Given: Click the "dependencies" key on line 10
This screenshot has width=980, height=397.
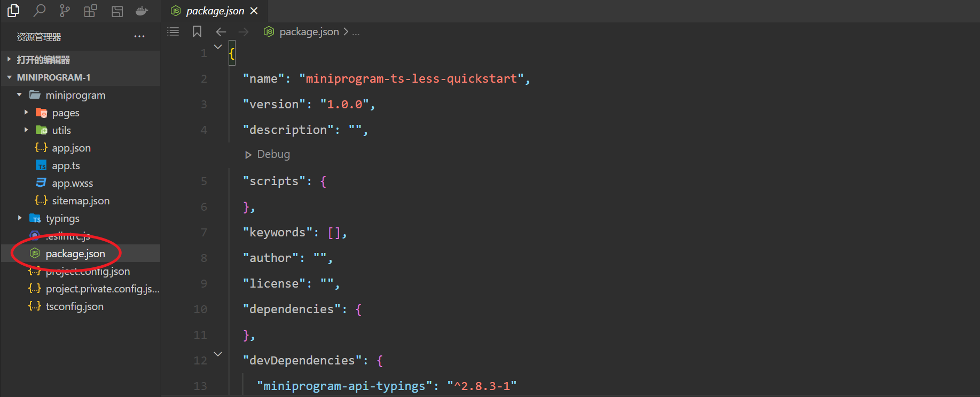Looking at the screenshot, I should pos(292,309).
